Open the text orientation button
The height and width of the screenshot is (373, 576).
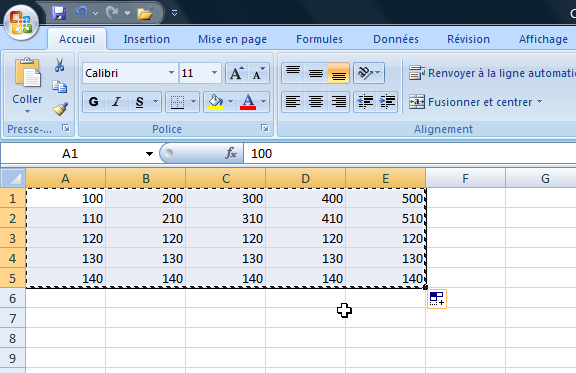pos(369,73)
